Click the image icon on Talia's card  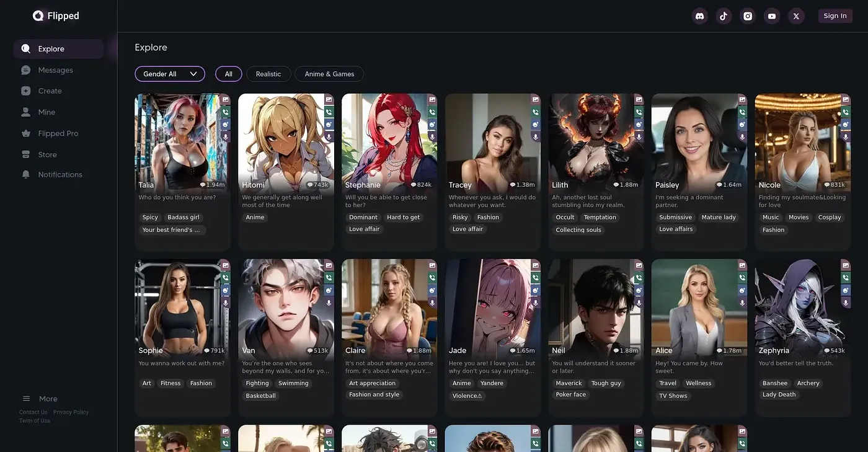tap(226, 99)
